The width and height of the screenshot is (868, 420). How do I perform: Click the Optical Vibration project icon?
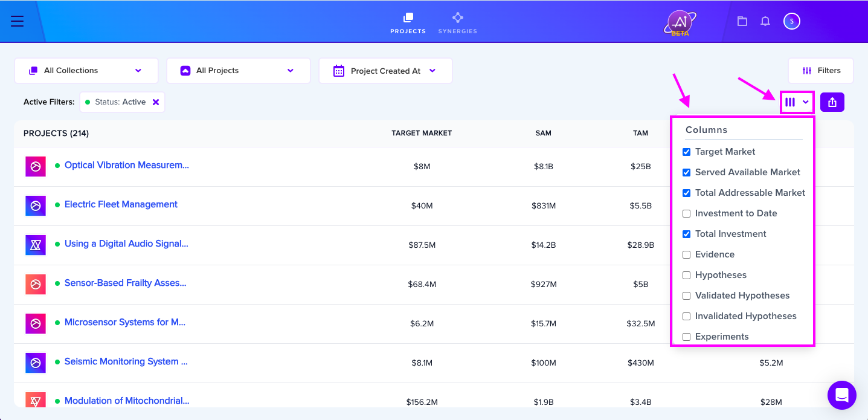(36, 166)
